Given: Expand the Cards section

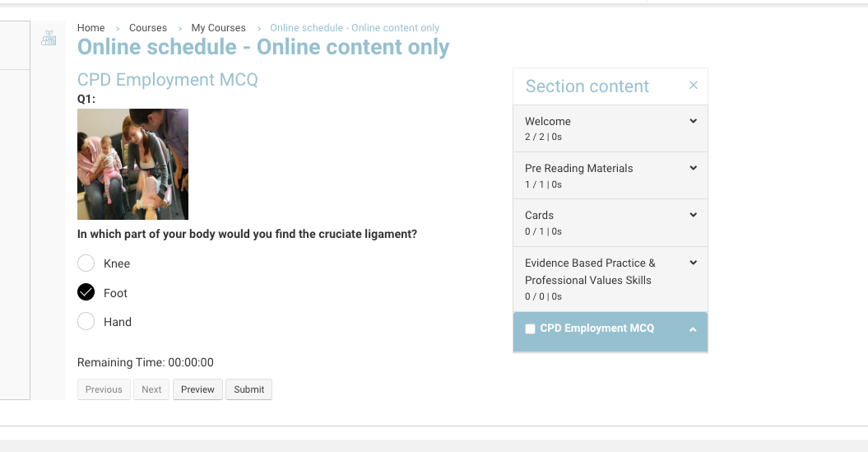Looking at the screenshot, I should (693, 215).
